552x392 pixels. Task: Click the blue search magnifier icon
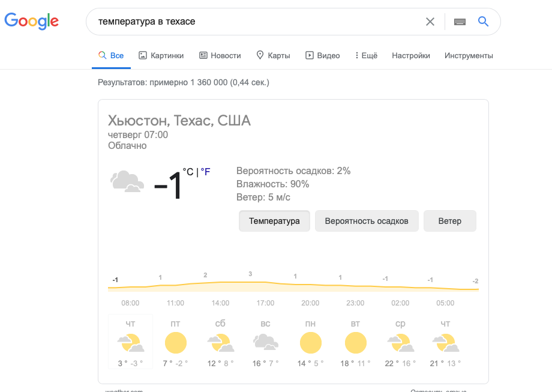tap(483, 22)
